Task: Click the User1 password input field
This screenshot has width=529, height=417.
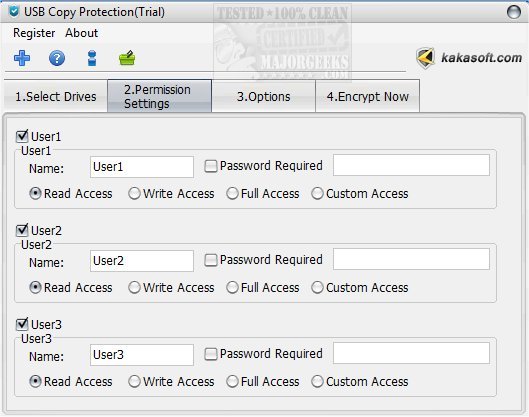Action: coord(411,165)
